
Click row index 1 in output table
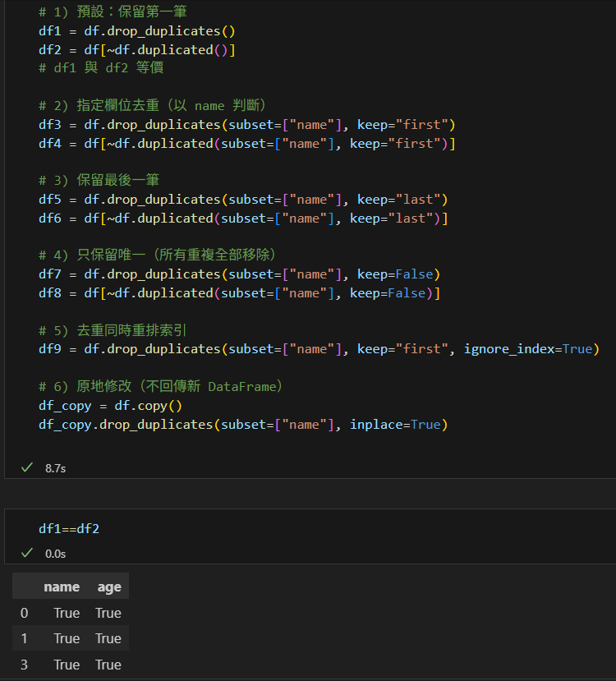[25, 638]
